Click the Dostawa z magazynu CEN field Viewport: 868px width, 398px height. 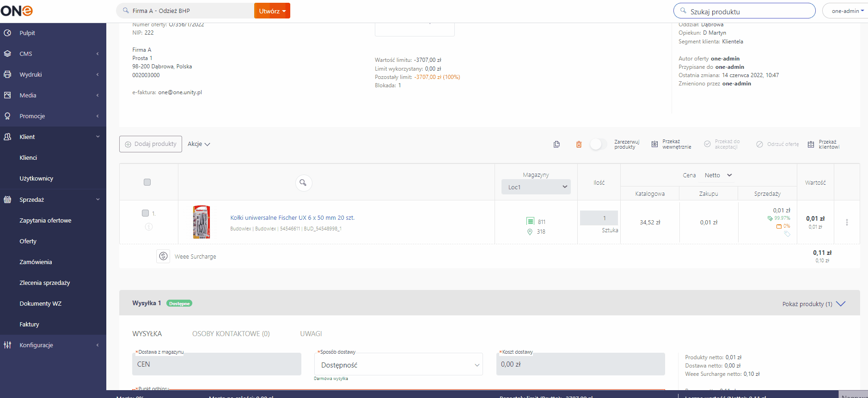tap(217, 364)
